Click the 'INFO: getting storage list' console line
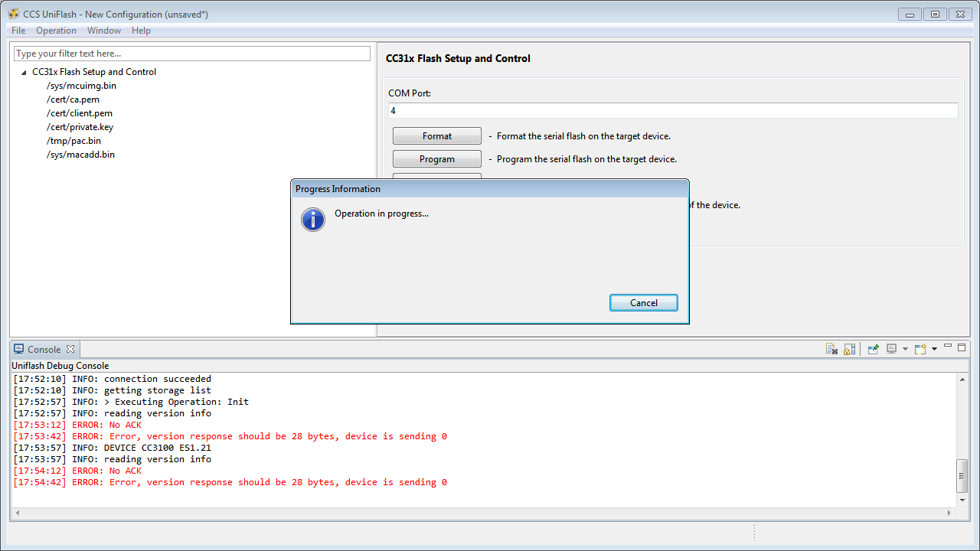 (113, 390)
